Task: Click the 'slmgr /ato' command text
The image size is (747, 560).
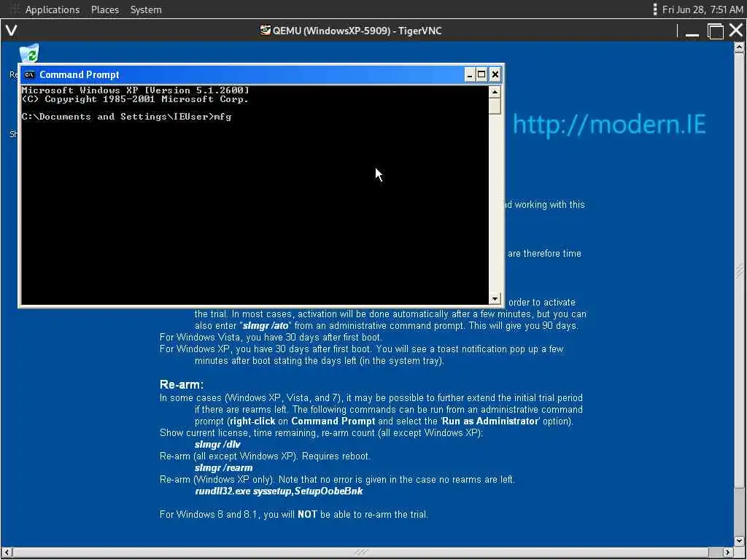Action: [266, 326]
